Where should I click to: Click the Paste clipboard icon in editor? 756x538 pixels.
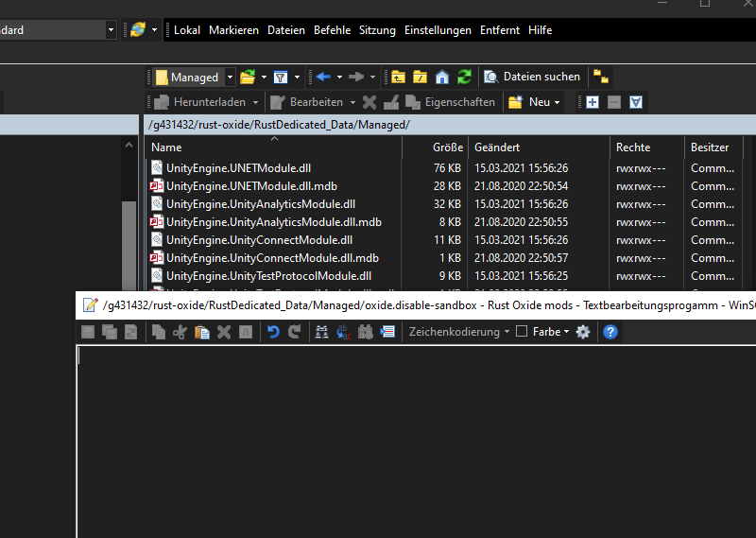[x=202, y=332]
